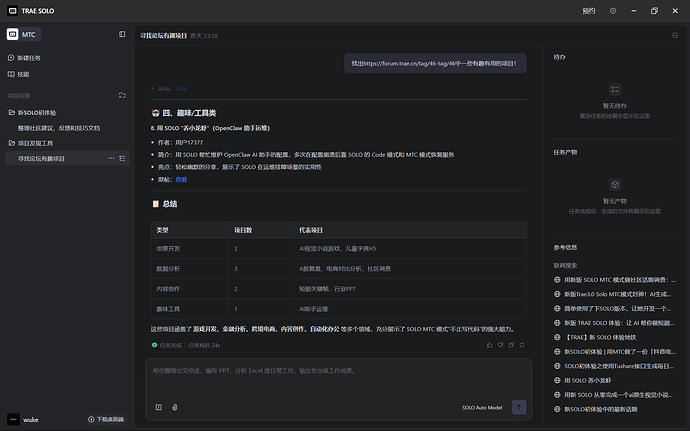The width and height of the screenshot is (690, 431).
Task: Click the 任务产物 cube icon
Action: pos(615,184)
